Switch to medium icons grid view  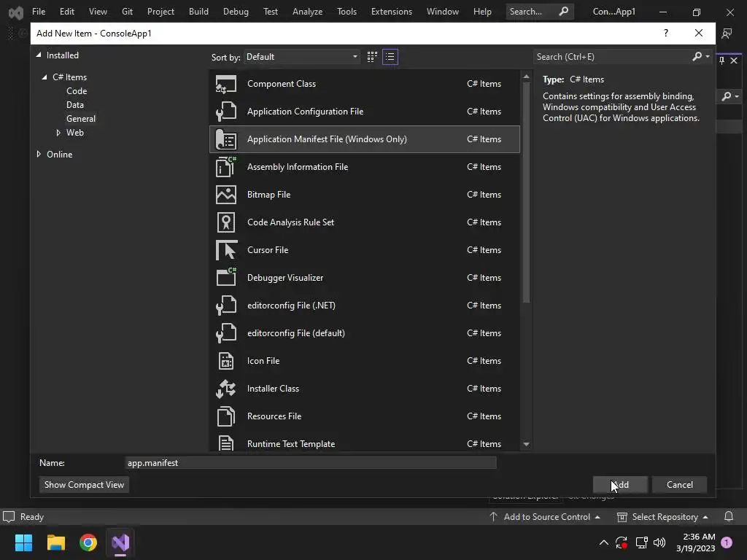point(372,57)
